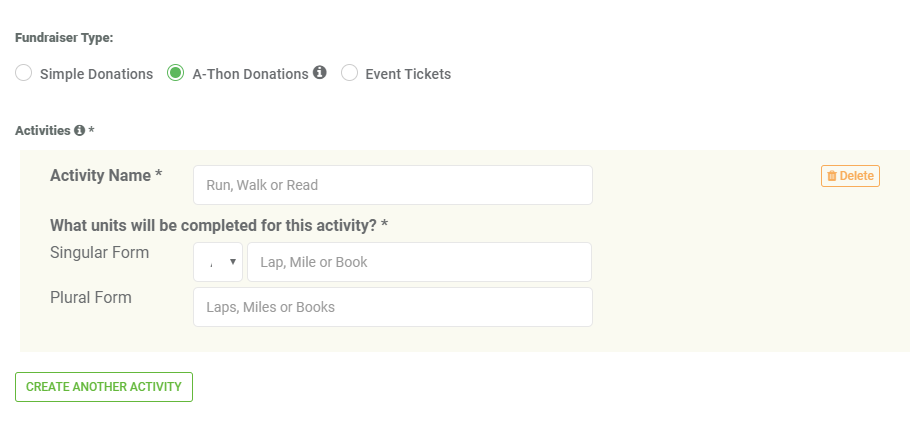Choose the Event Tickets radio button
The width and height of the screenshot is (921, 425).
click(349, 73)
